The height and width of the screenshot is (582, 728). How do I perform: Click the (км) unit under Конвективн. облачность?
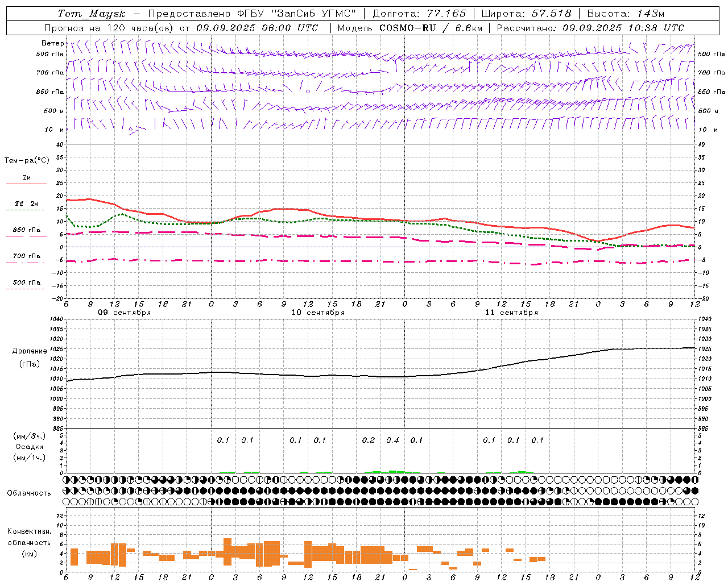[x=29, y=554]
